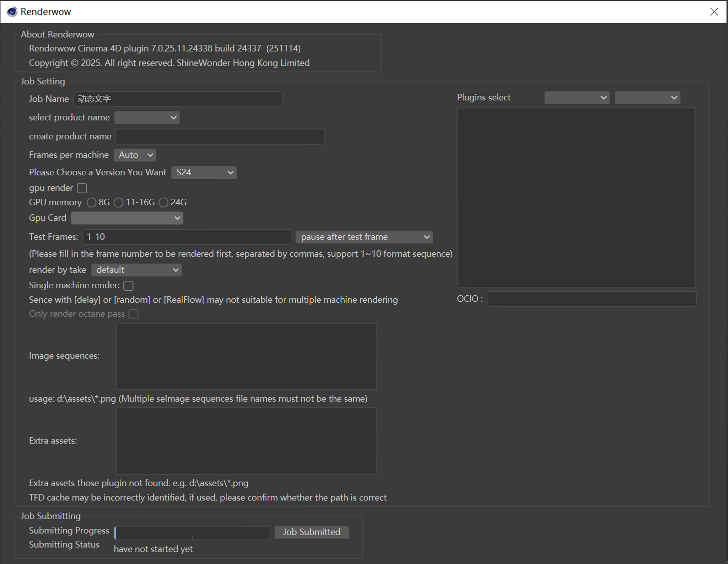Click the 'Please fill in the frame number' hint

tap(241, 254)
